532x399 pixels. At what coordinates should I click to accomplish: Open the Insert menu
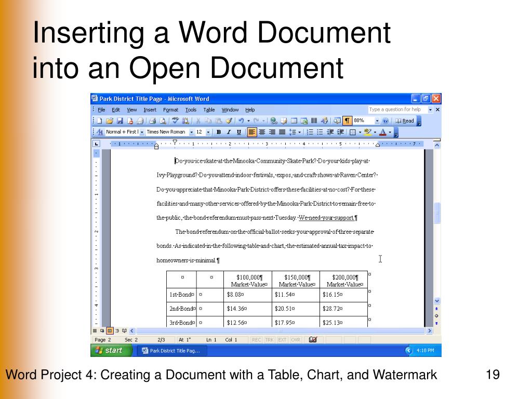point(150,110)
